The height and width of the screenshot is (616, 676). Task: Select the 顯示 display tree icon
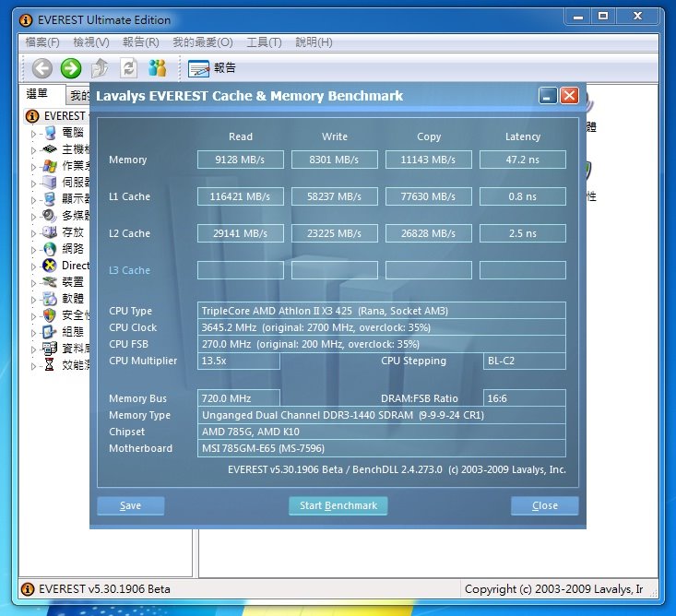tap(50, 199)
